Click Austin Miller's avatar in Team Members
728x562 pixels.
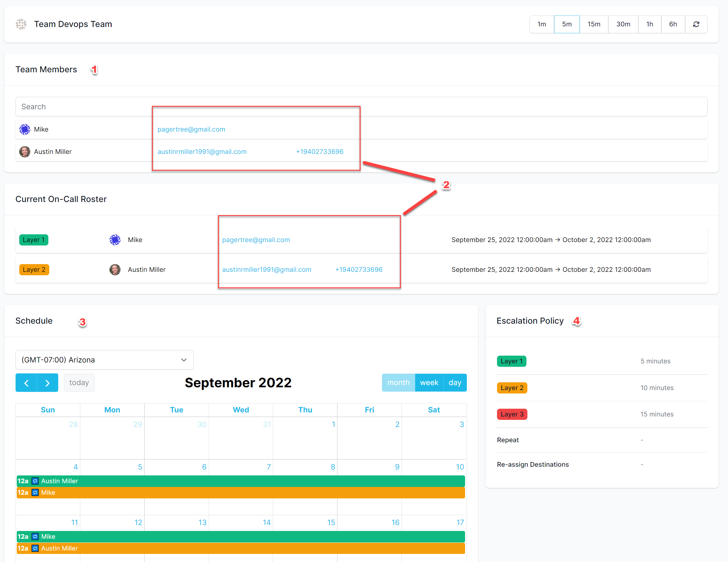[x=25, y=151]
